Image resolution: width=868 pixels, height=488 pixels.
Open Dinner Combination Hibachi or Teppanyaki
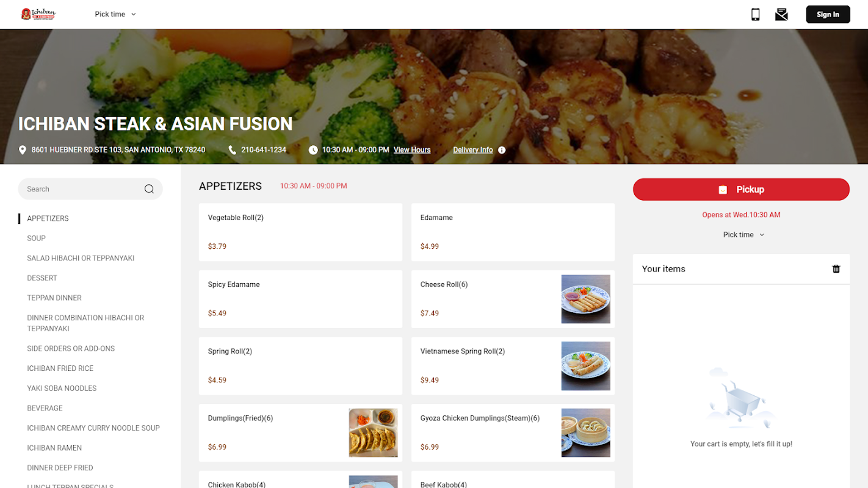tap(85, 323)
